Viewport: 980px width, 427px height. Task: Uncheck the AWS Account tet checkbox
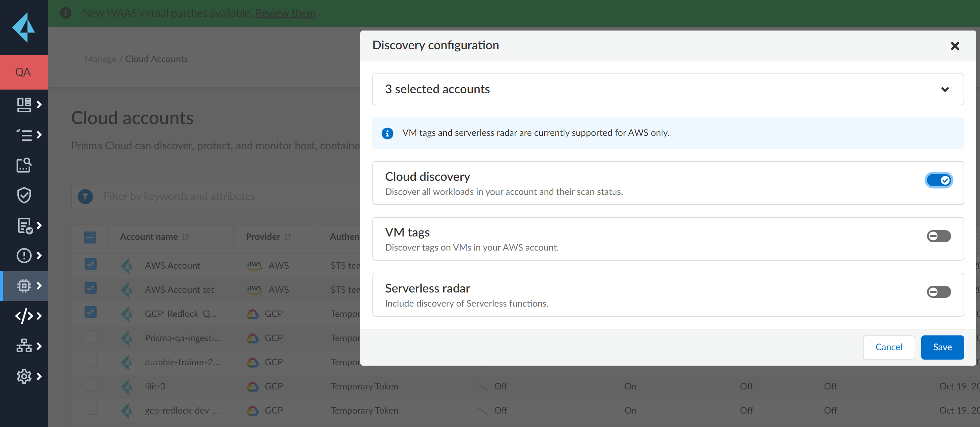coord(90,288)
